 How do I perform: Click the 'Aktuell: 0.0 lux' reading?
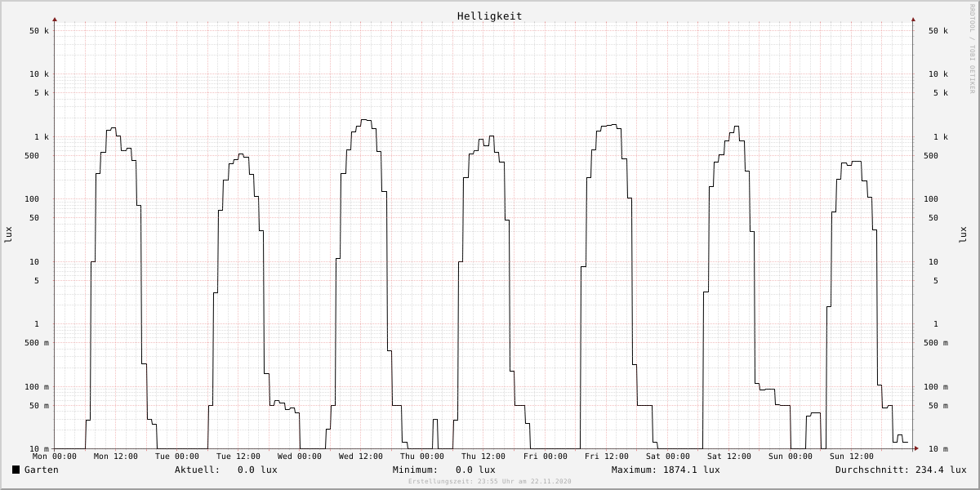tap(226, 470)
